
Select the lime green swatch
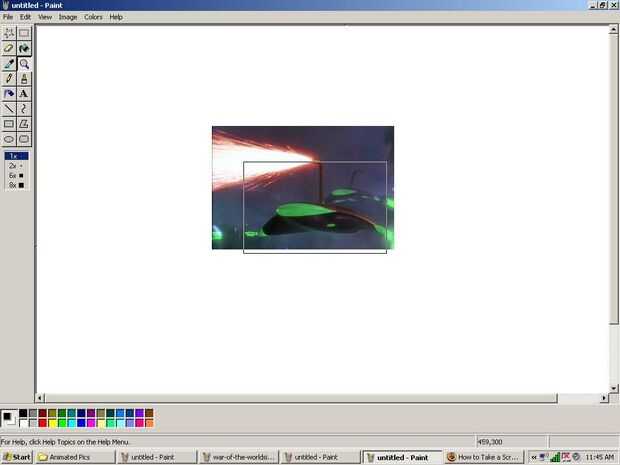[x=62, y=423]
